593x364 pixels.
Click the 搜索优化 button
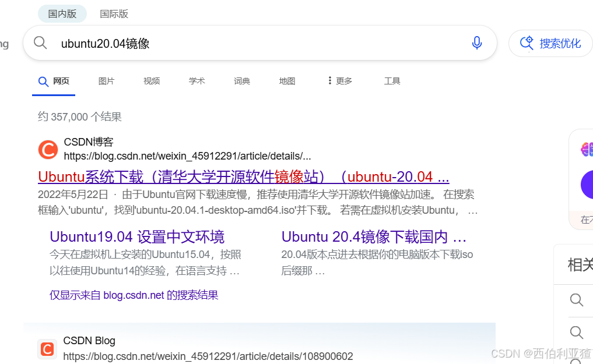coord(550,44)
